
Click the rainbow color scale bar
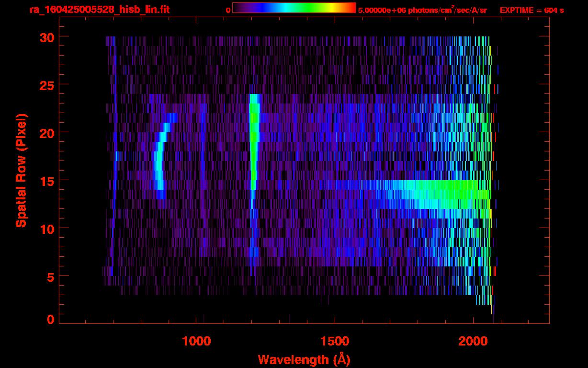pyautogui.click(x=294, y=8)
